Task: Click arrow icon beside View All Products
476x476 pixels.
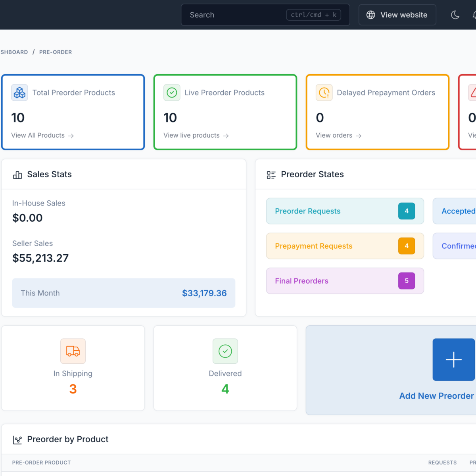Action: pos(71,136)
